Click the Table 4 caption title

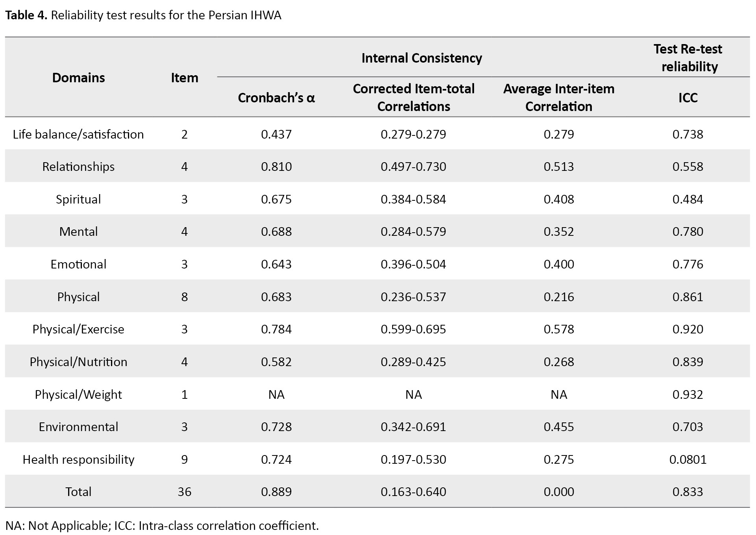click(143, 15)
